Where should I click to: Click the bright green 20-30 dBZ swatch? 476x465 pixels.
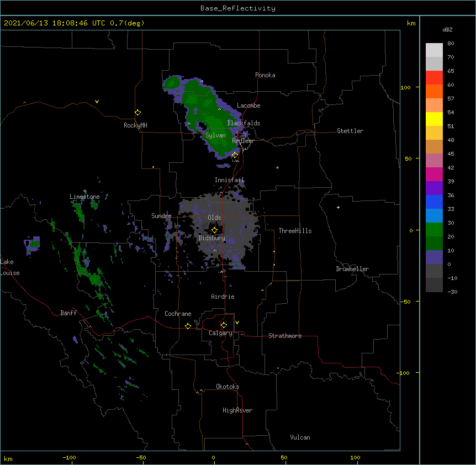pos(434,230)
